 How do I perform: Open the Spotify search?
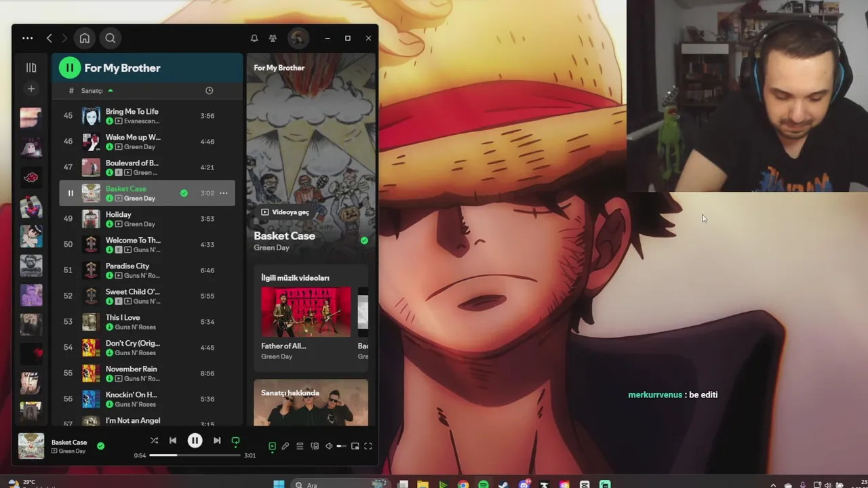[x=111, y=39]
